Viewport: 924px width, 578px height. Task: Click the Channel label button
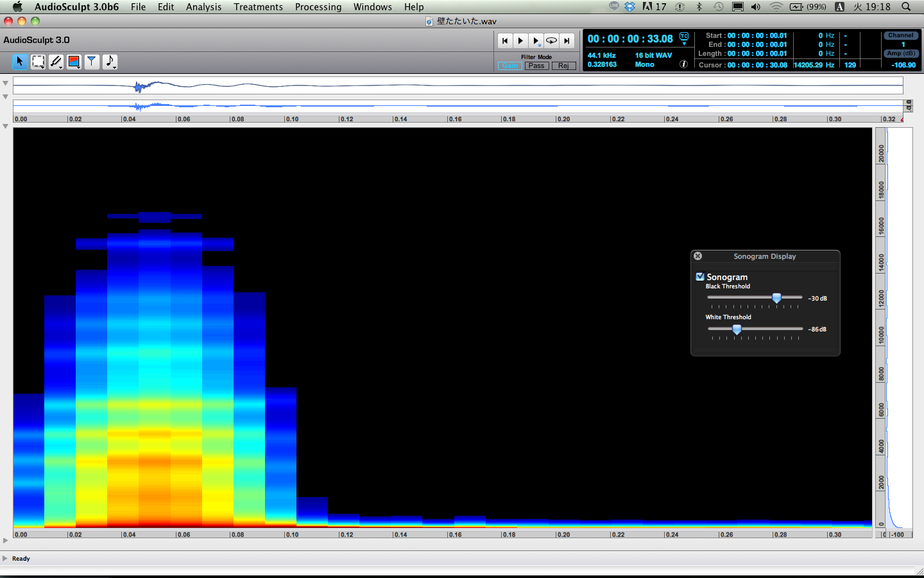(x=901, y=35)
